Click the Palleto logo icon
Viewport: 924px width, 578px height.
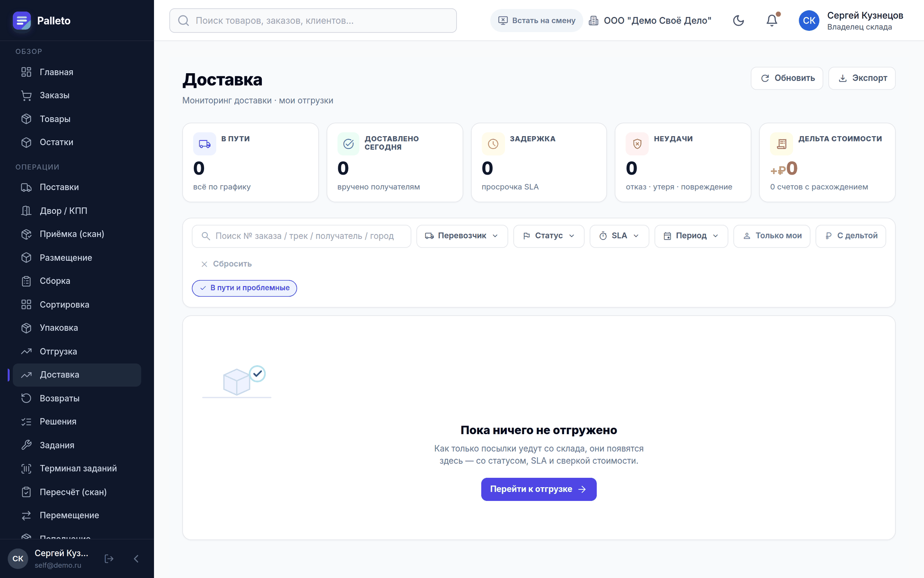(x=22, y=21)
